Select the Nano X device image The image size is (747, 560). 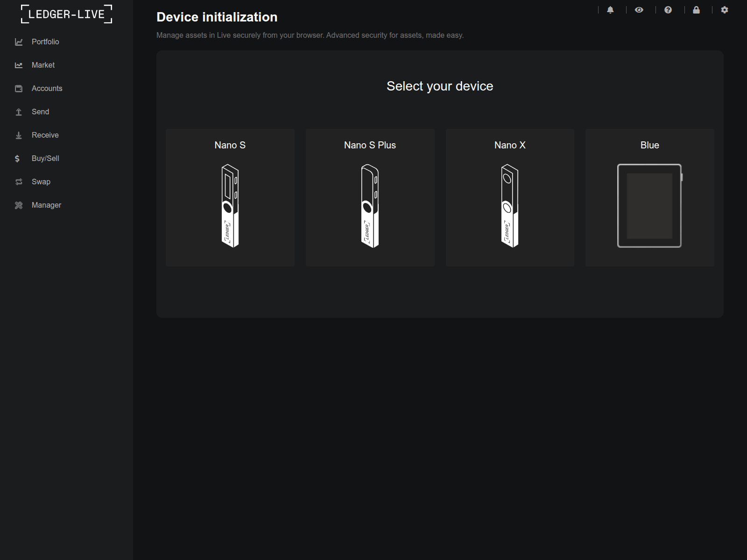coord(510,206)
